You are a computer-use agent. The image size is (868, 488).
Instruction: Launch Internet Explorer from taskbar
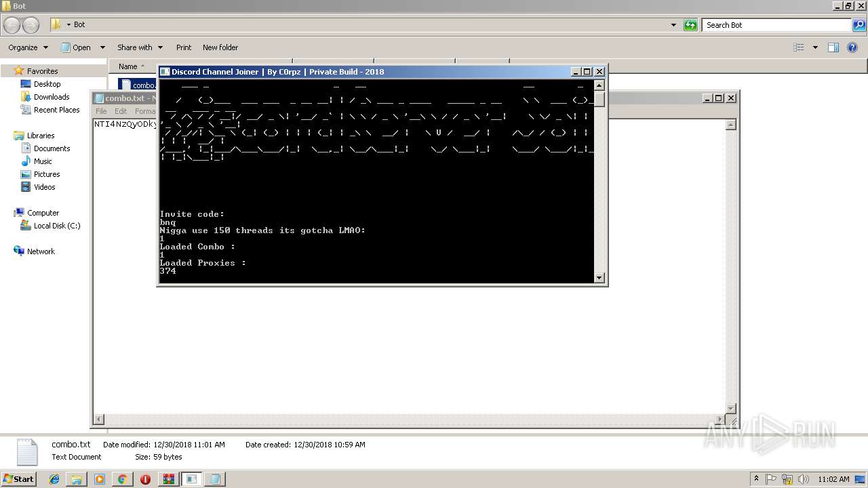pyautogui.click(x=54, y=479)
